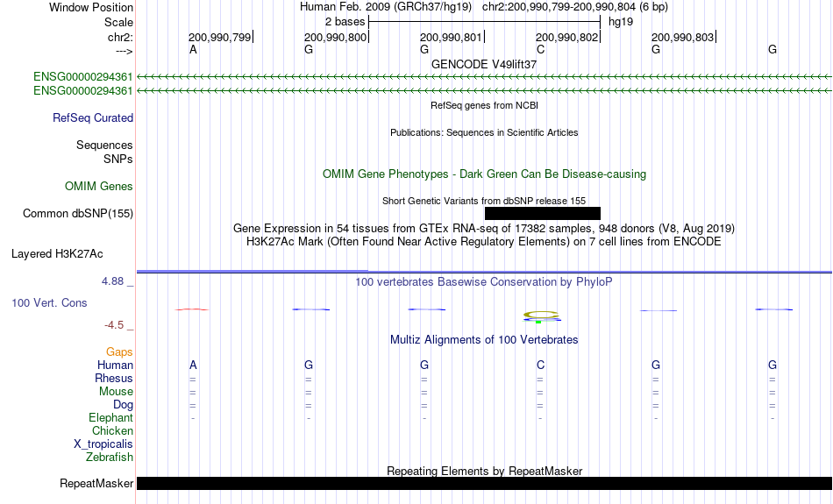The image size is (833, 504).
Task: Click the Rhesus species label
Action: pos(114,378)
